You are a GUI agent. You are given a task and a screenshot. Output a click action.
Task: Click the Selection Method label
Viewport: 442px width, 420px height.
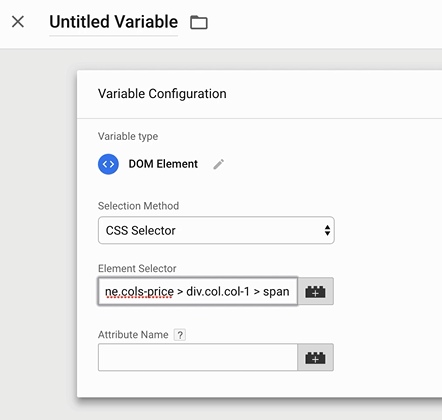pos(138,206)
